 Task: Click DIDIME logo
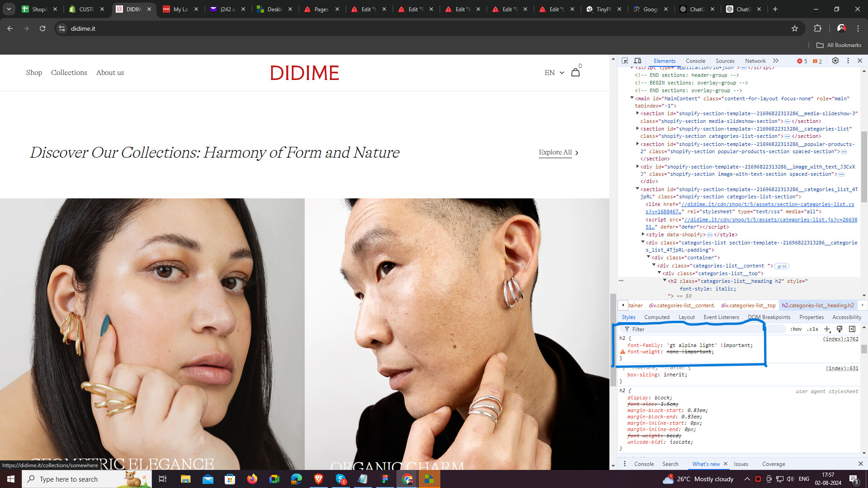click(x=304, y=73)
